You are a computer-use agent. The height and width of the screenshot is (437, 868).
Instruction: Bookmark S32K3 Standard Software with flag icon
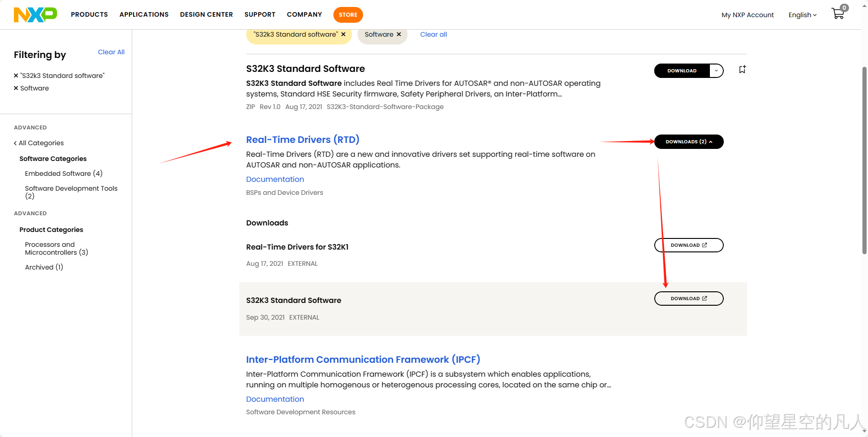pos(742,70)
